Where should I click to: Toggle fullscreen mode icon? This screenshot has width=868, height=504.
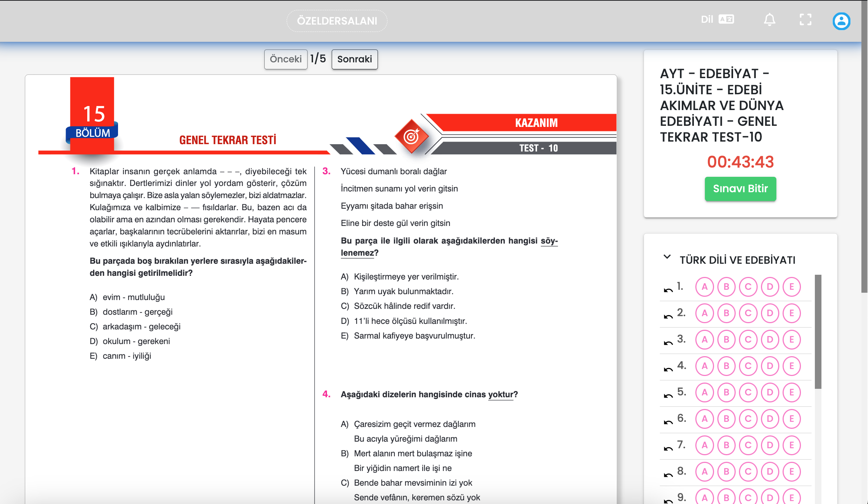pyautogui.click(x=805, y=20)
